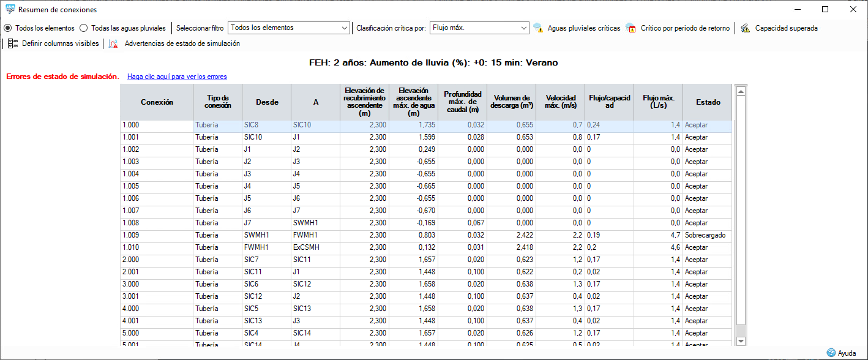Screen dimensions: 868x360
Task: Click the Aguas pluviales críticas icon
Action: [538, 28]
